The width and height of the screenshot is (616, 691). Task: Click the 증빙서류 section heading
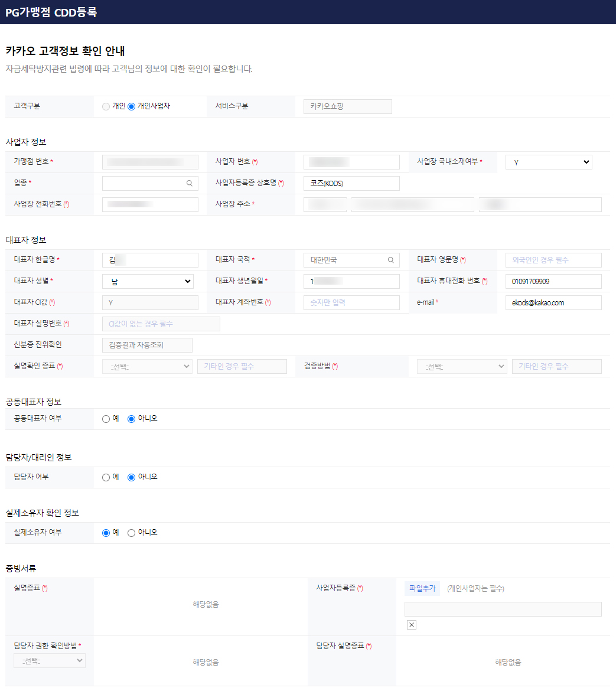(x=21, y=569)
